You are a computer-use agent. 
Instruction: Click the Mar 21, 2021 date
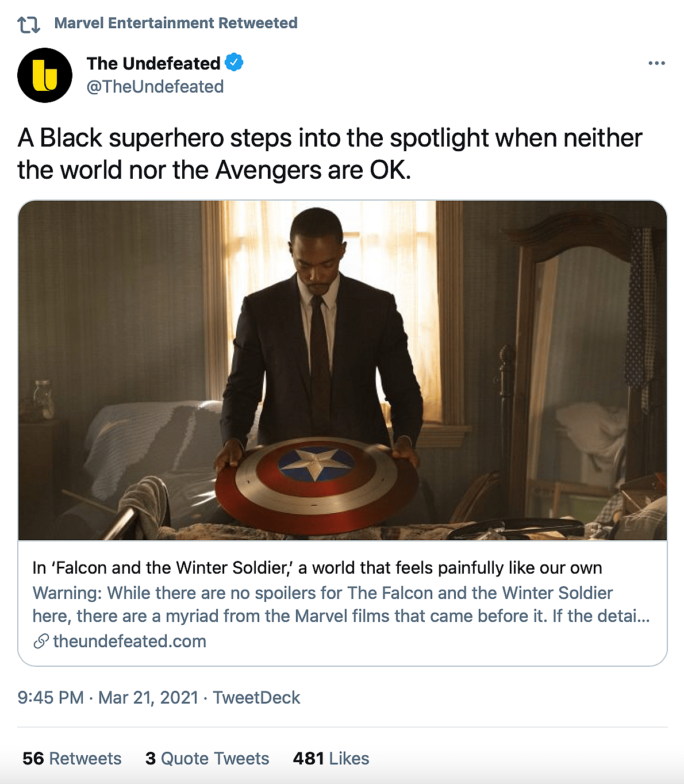(x=148, y=698)
